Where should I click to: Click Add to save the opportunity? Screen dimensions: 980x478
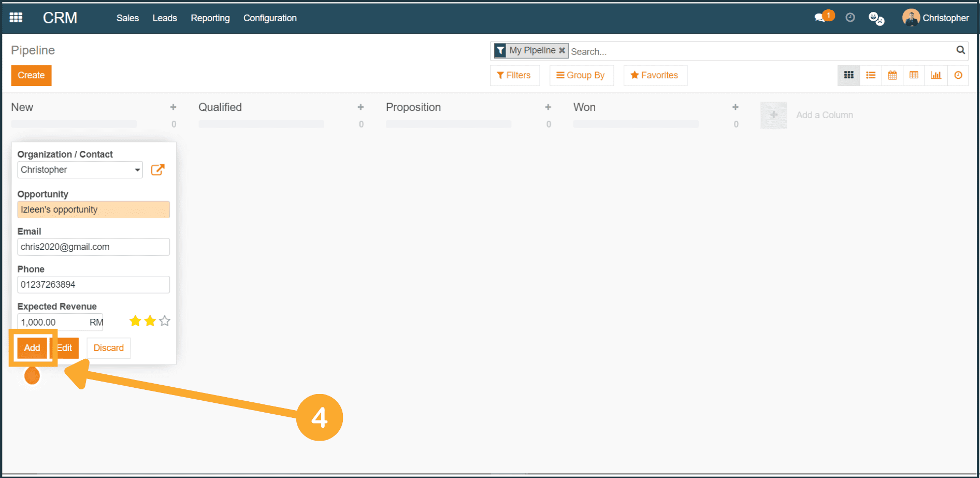(x=32, y=348)
